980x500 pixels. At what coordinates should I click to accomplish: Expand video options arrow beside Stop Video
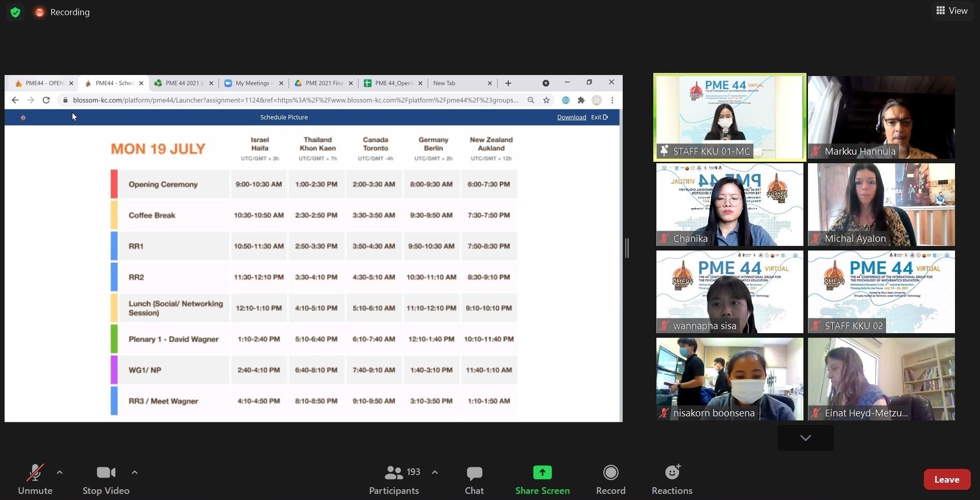point(135,472)
